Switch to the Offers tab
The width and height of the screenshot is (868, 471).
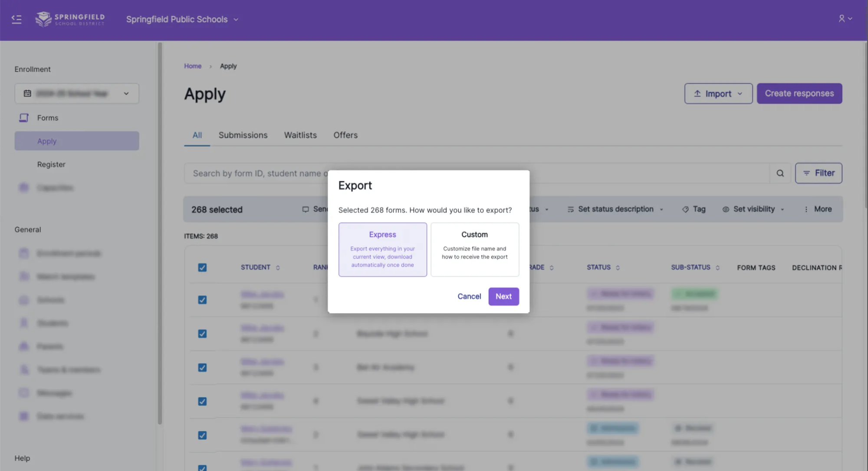[345, 135]
